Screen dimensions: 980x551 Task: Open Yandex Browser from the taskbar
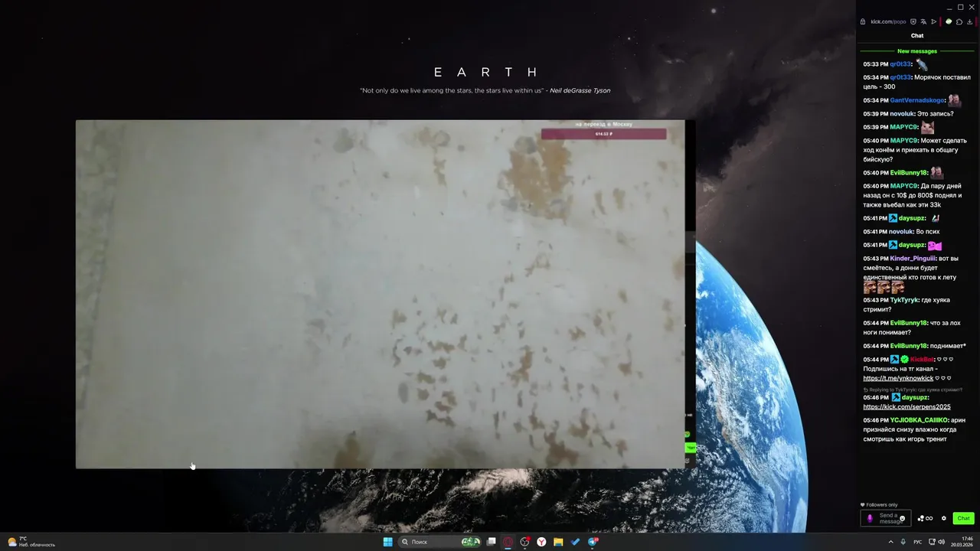pos(541,542)
